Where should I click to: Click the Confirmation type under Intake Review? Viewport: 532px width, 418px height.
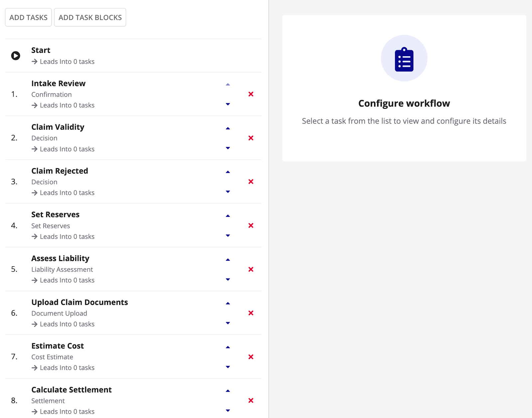tap(52, 94)
